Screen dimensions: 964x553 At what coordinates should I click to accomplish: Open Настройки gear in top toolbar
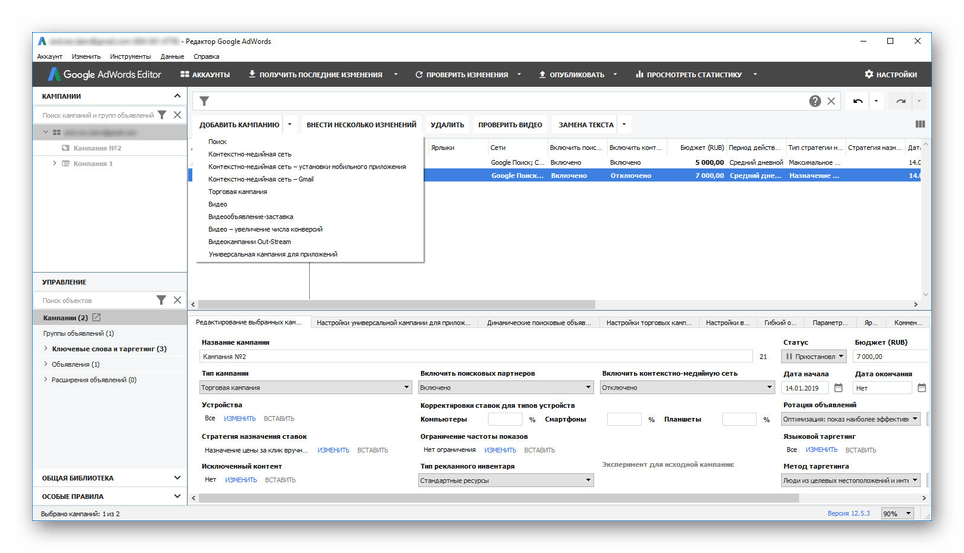click(x=890, y=74)
